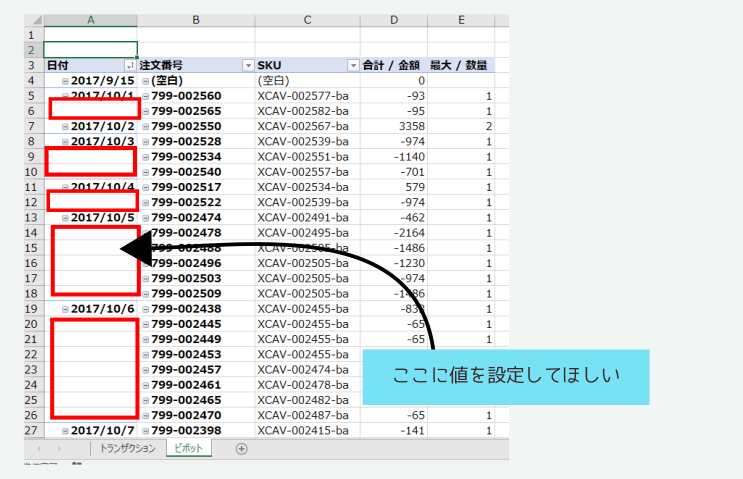Click the quantity cell showing 2
743x479 pixels.
[x=461, y=127]
